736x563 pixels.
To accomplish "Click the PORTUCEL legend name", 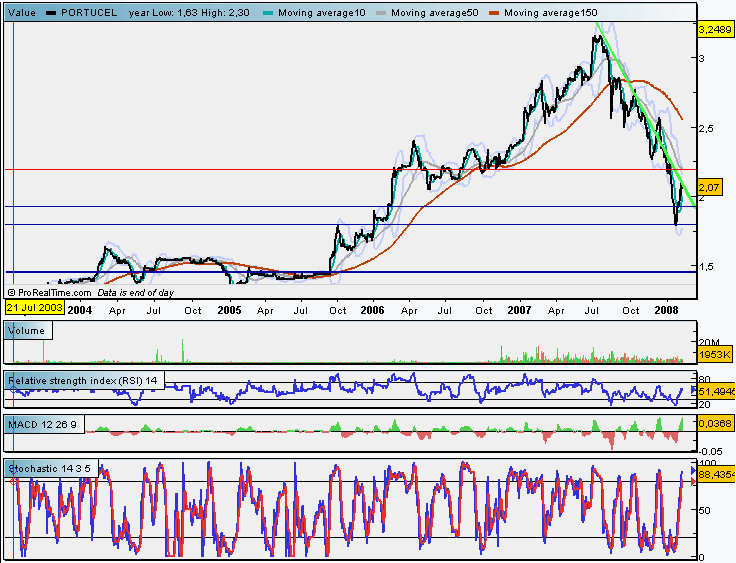I will pos(89,13).
